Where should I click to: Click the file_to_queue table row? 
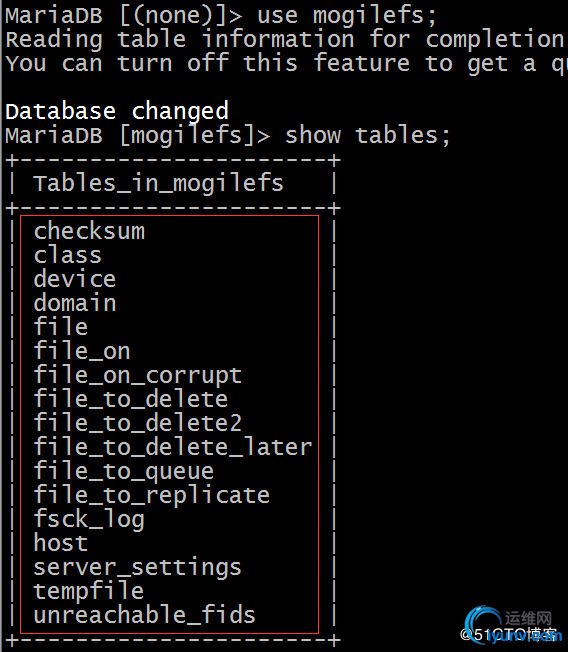(x=123, y=472)
